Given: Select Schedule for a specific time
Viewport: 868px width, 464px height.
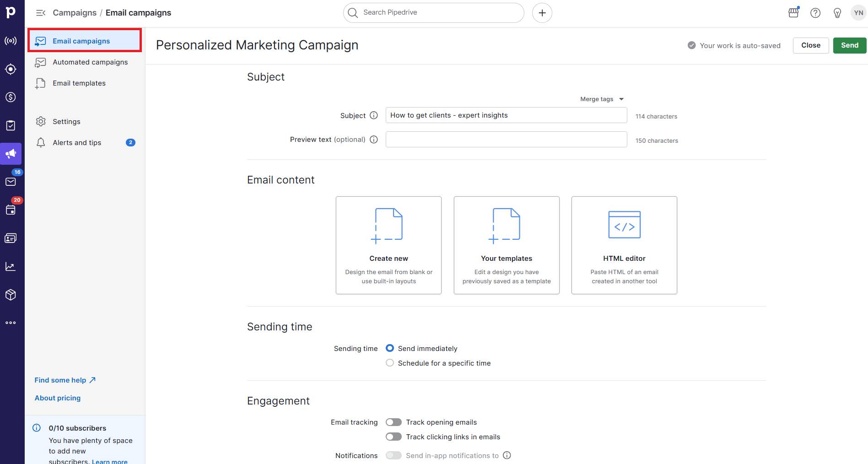Looking at the screenshot, I should click(x=390, y=362).
